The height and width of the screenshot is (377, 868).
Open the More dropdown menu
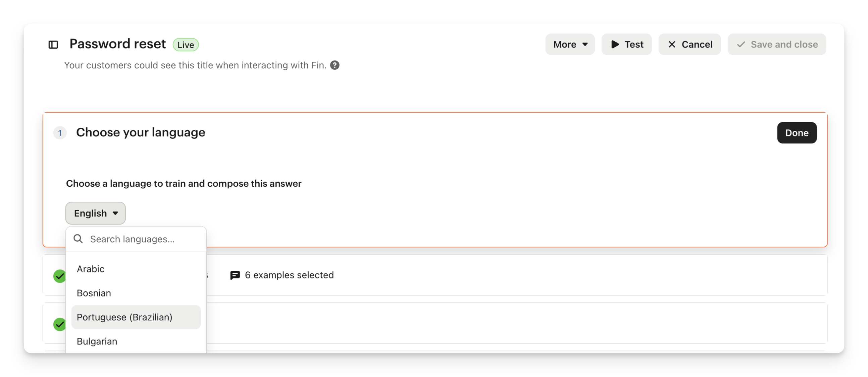[570, 44]
